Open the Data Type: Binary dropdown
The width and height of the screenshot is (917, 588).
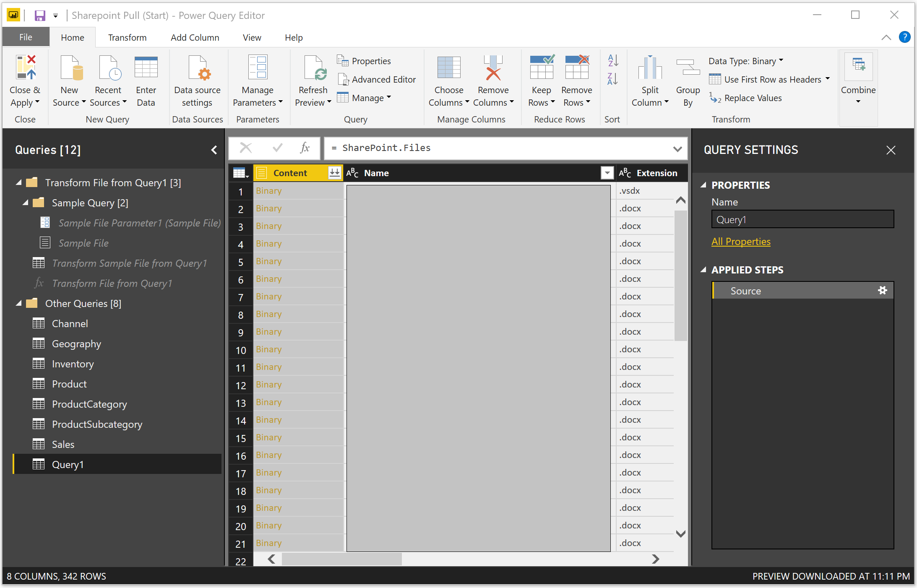point(746,61)
